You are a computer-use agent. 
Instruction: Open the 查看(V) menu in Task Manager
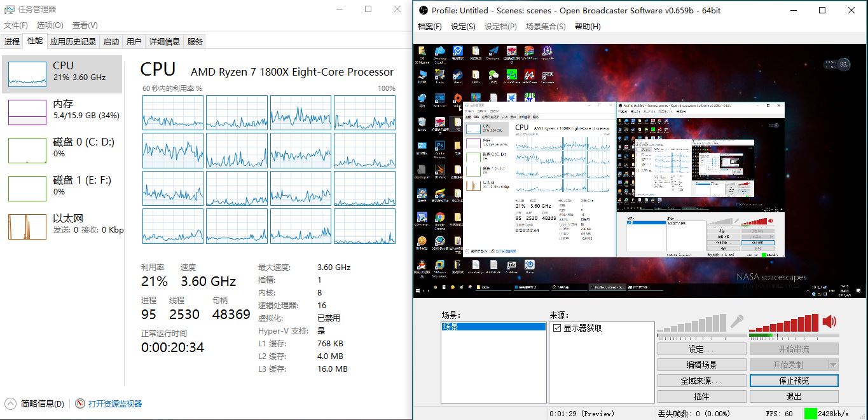(85, 25)
